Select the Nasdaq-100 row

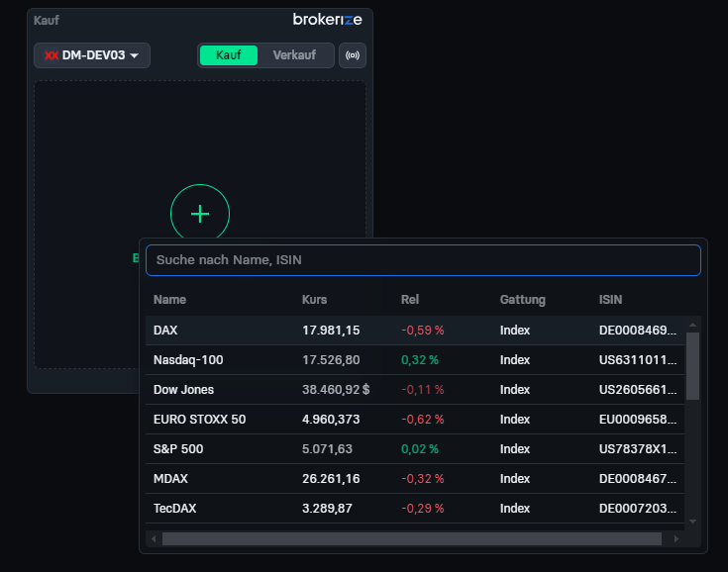click(x=415, y=360)
